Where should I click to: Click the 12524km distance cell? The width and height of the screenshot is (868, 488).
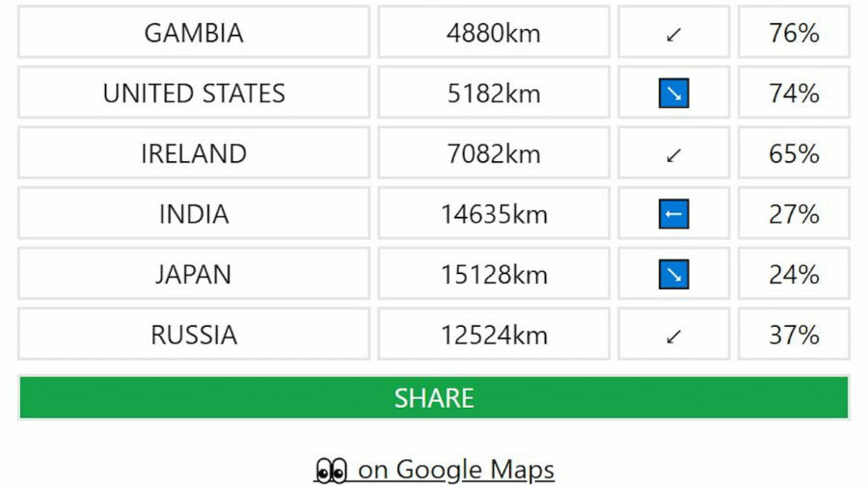click(494, 335)
